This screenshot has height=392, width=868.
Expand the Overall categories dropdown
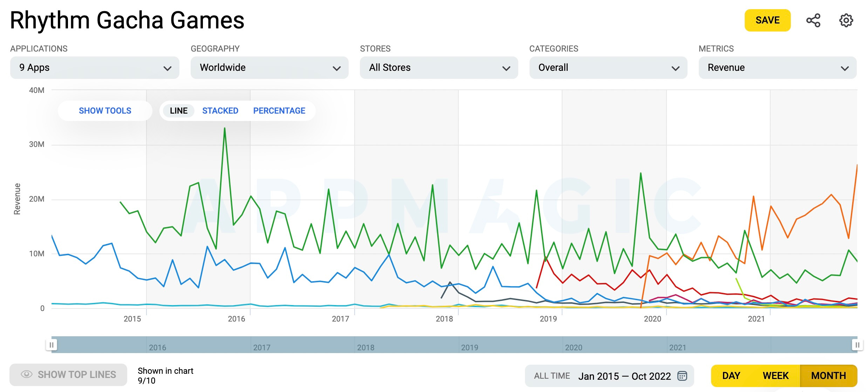pyautogui.click(x=608, y=68)
